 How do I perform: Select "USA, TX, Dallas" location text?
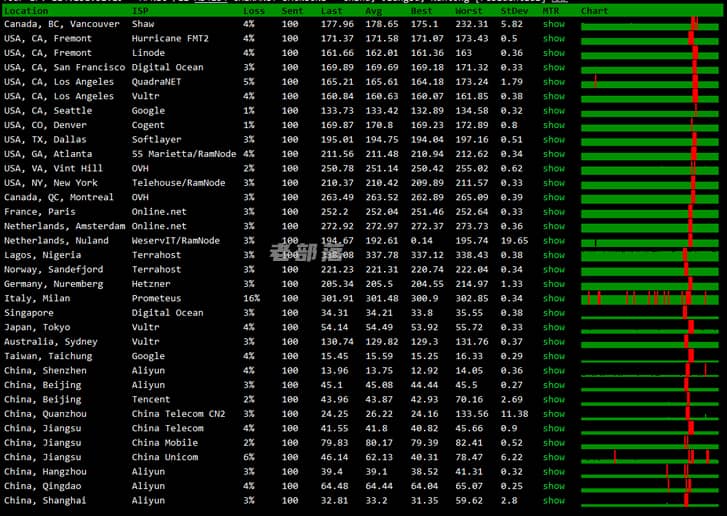45,140
